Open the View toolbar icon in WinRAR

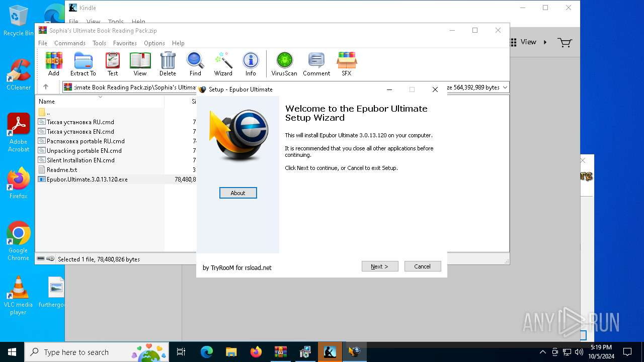(140, 64)
